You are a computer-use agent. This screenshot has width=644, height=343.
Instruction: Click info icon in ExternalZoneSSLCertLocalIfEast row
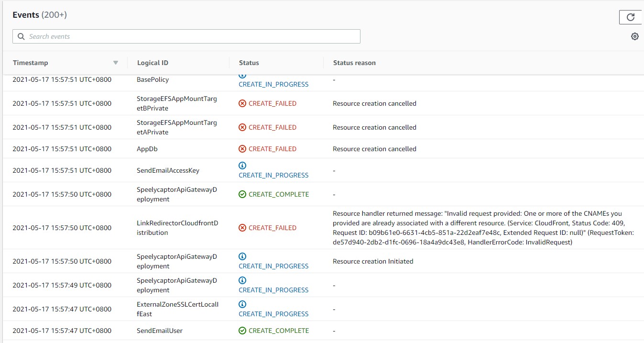(242, 304)
